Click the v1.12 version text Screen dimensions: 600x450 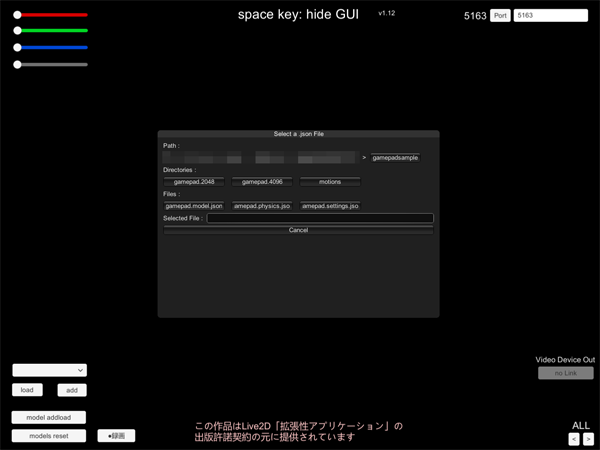(386, 13)
